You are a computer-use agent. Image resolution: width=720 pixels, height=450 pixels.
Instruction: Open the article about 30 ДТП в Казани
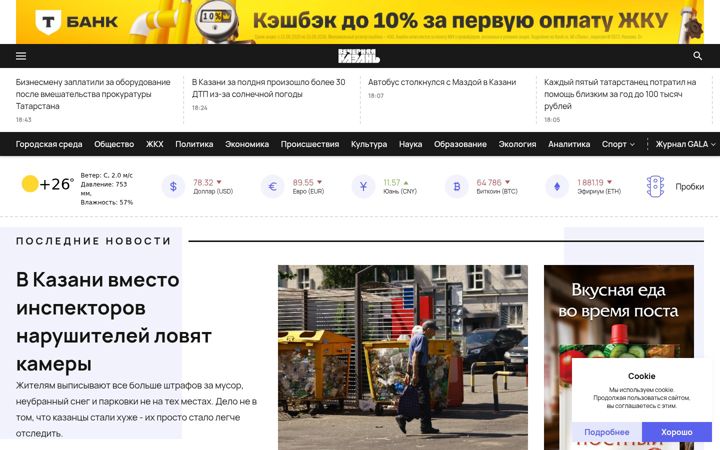pos(269,88)
